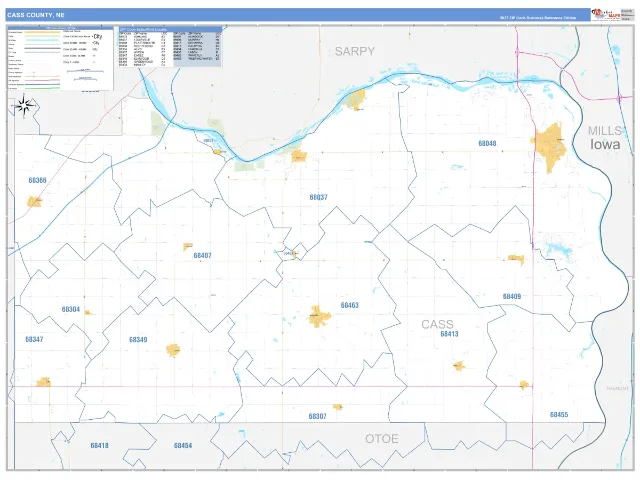Click the map legend panel
Image resolution: width=640 pixels, height=480 pixels.
point(60,58)
